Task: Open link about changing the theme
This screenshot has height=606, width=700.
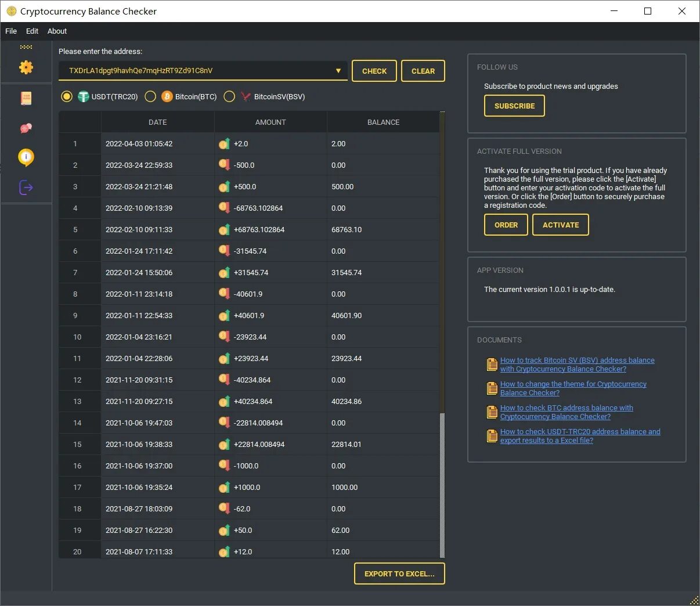Action: [x=573, y=388]
